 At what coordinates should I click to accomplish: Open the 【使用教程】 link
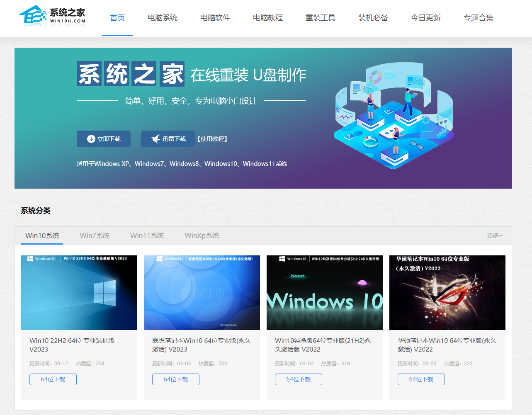pyautogui.click(x=213, y=139)
